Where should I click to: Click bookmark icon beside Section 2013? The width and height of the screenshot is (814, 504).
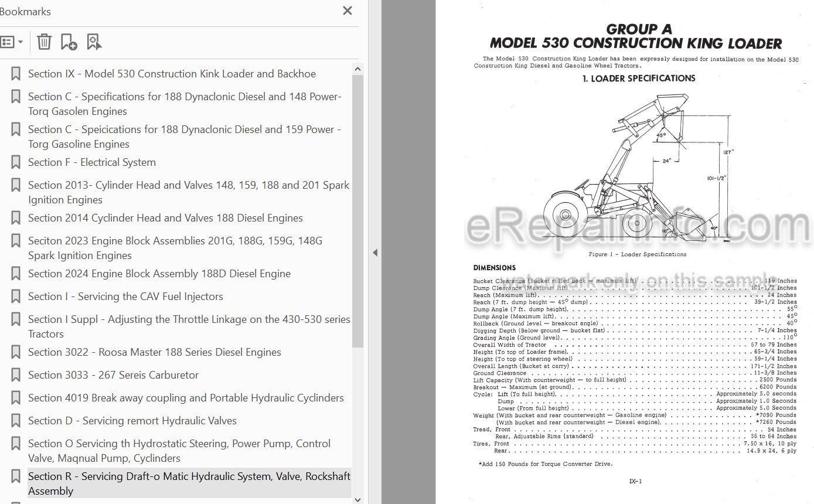[16, 185]
